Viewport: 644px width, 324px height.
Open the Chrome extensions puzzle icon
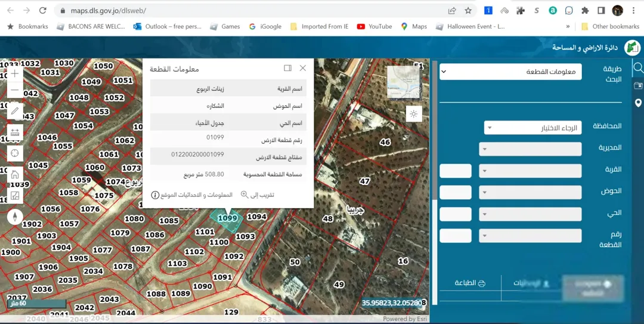(585, 11)
